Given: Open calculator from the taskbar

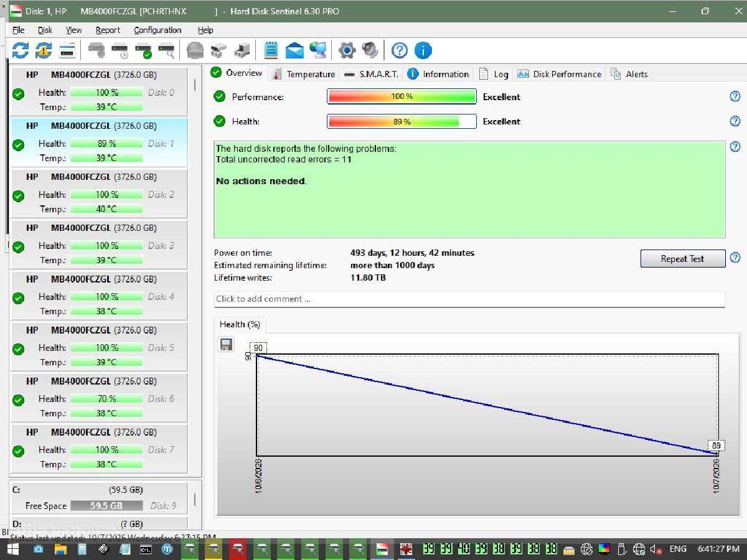Looking at the screenshot, I should point(82,549).
